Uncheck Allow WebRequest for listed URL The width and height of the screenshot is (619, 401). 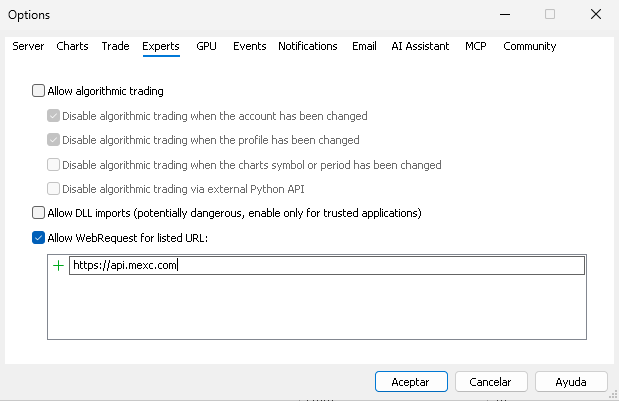tap(38, 238)
